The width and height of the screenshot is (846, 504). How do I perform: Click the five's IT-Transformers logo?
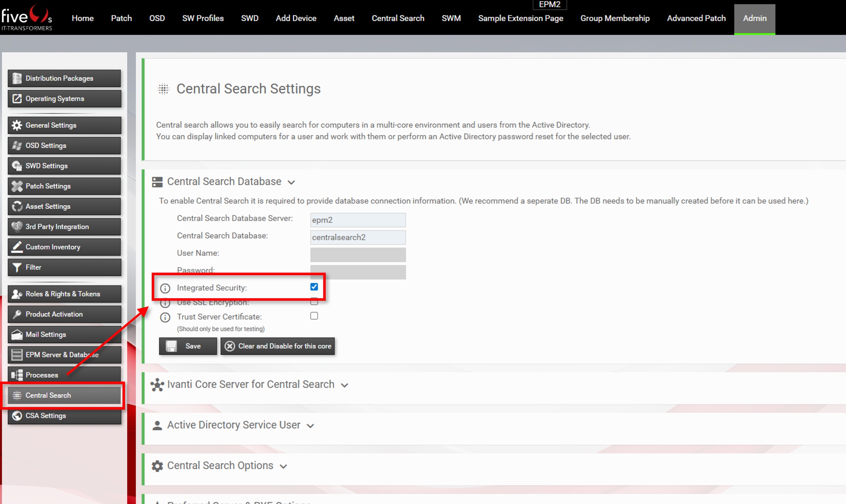(27, 18)
